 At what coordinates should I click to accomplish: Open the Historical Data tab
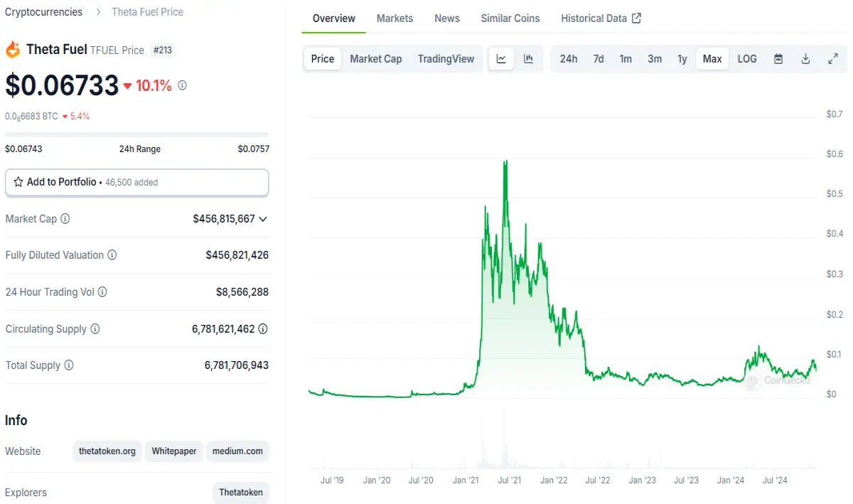601,18
